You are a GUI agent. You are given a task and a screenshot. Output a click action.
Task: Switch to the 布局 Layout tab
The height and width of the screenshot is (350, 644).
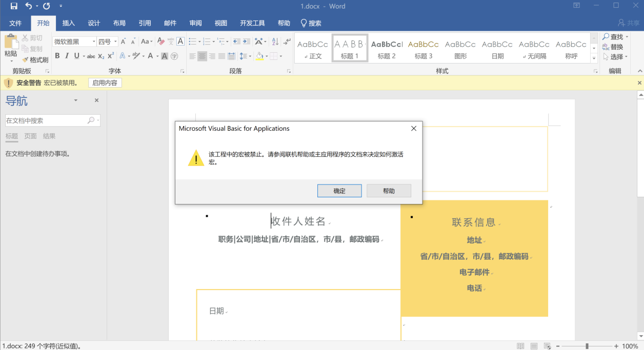pos(119,23)
